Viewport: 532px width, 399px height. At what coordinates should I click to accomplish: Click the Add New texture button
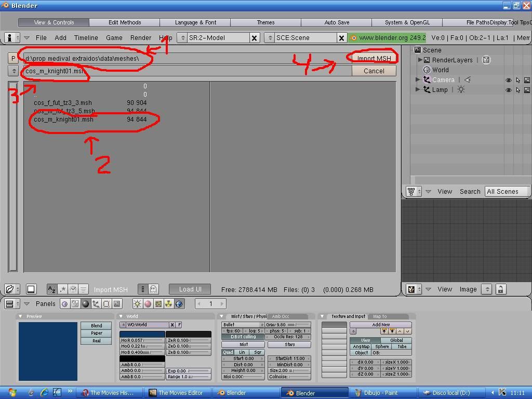(381, 325)
